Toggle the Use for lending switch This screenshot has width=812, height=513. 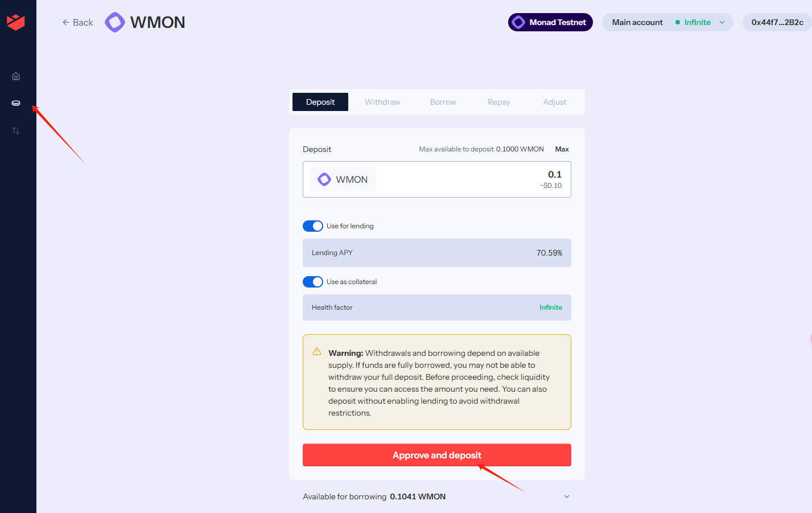pyautogui.click(x=313, y=226)
